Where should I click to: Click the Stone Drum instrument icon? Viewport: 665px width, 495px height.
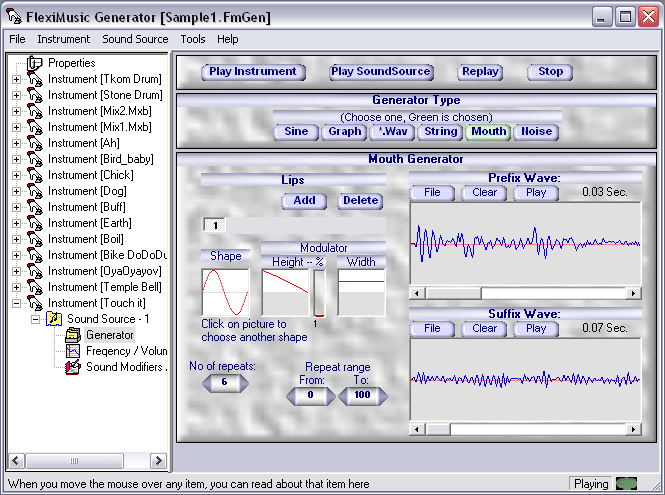pyautogui.click(x=35, y=95)
